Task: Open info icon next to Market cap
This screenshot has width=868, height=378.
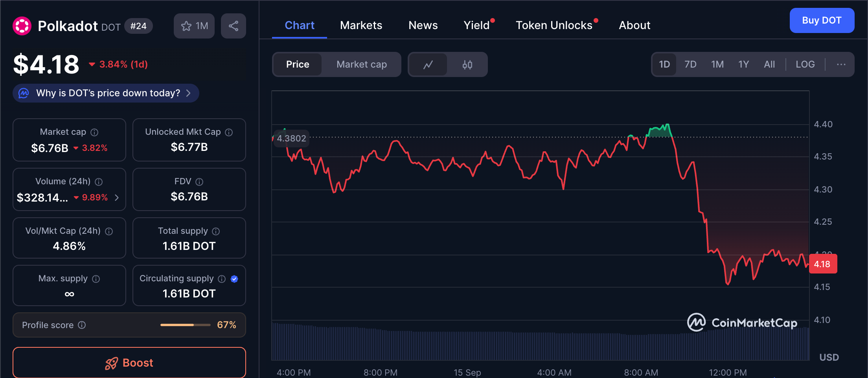Action: click(x=94, y=132)
